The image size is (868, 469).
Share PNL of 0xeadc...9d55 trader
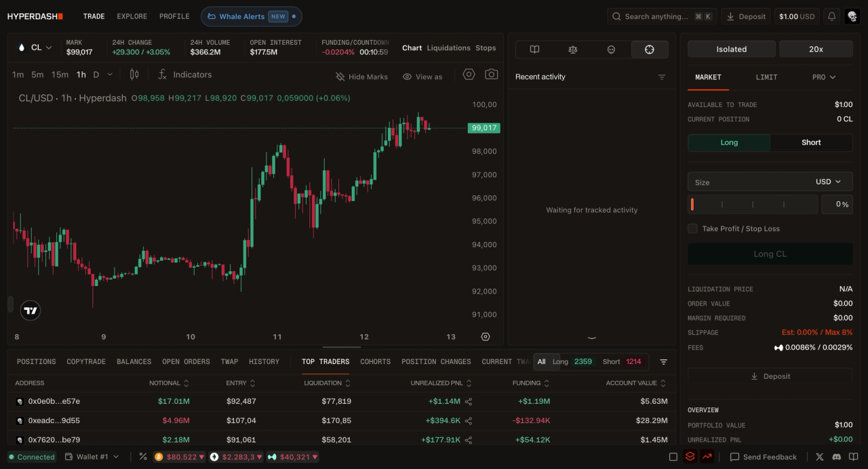[x=469, y=421]
